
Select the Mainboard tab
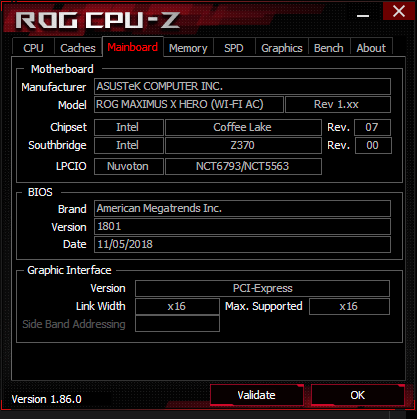[133, 47]
